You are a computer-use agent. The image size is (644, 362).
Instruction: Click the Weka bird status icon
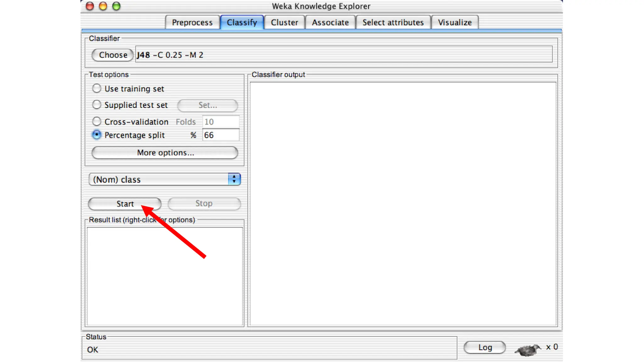click(528, 349)
